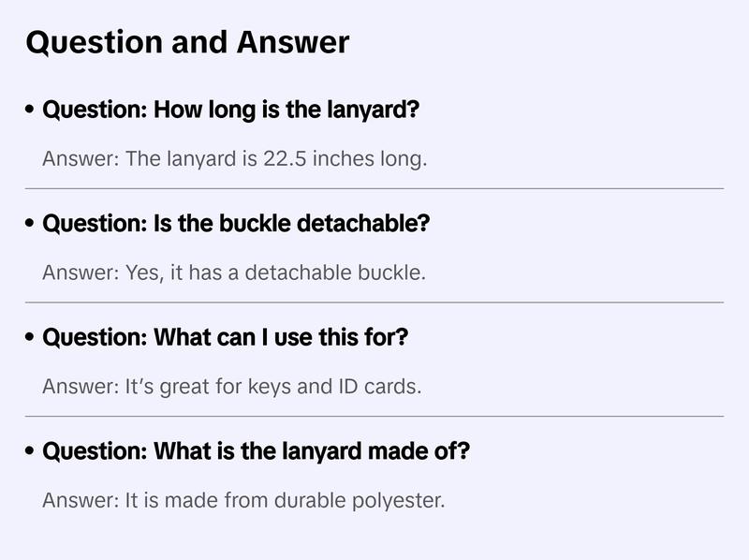Click the divider line below the detachable buckle answer
Screen dimensions: 749x560
click(x=374, y=302)
